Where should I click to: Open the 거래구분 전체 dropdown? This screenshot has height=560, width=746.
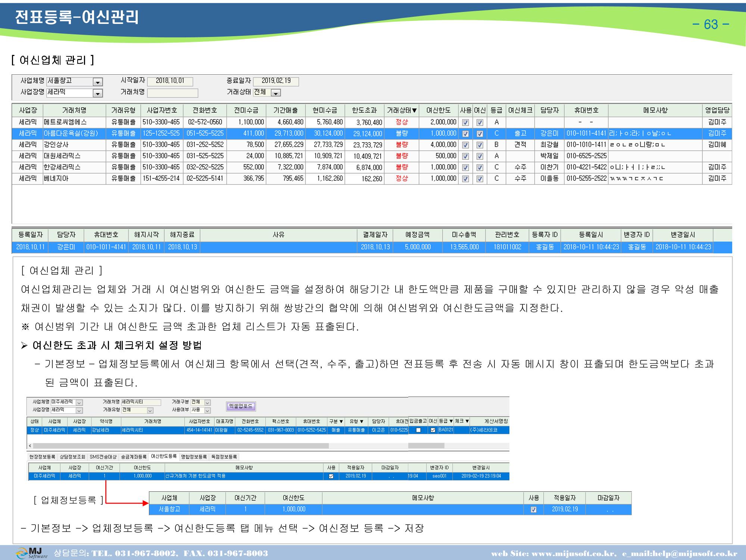click(x=207, y=402)
